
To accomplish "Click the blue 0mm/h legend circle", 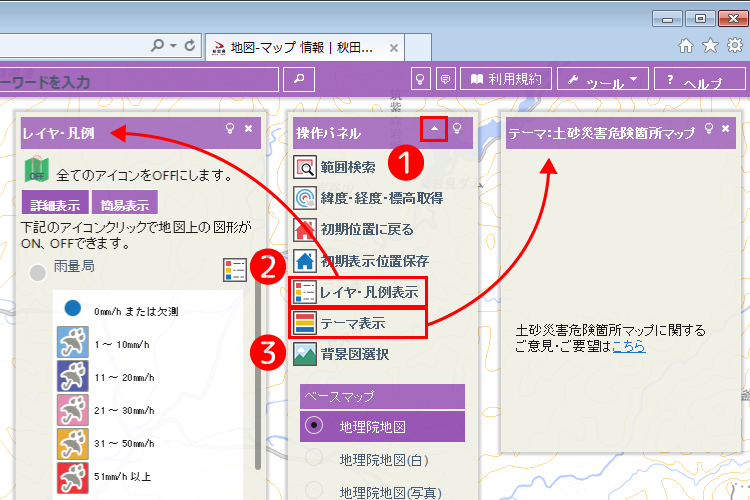I will click(73, 308).
